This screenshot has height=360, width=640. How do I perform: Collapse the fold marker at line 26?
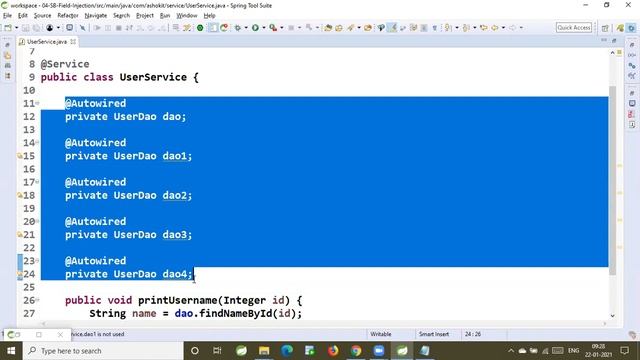(x=37, y=300)
